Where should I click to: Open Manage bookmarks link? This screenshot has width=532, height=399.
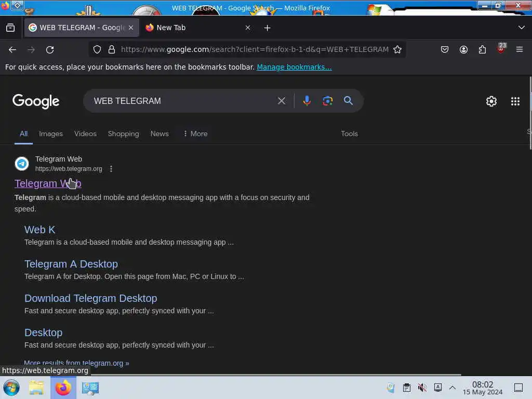(x=294, y=67)
